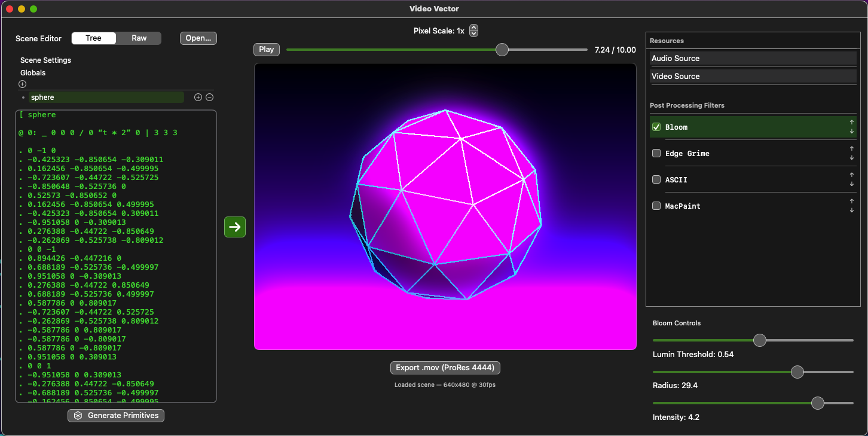868x436 pixels.
Task: Move MacPaint filter up in list
Action: coord(852,202)
